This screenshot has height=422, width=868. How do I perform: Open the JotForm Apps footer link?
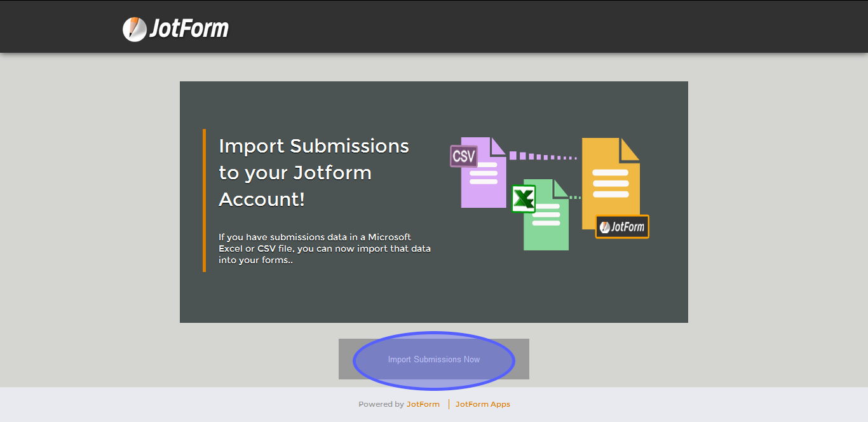click(x=482, y=404)
